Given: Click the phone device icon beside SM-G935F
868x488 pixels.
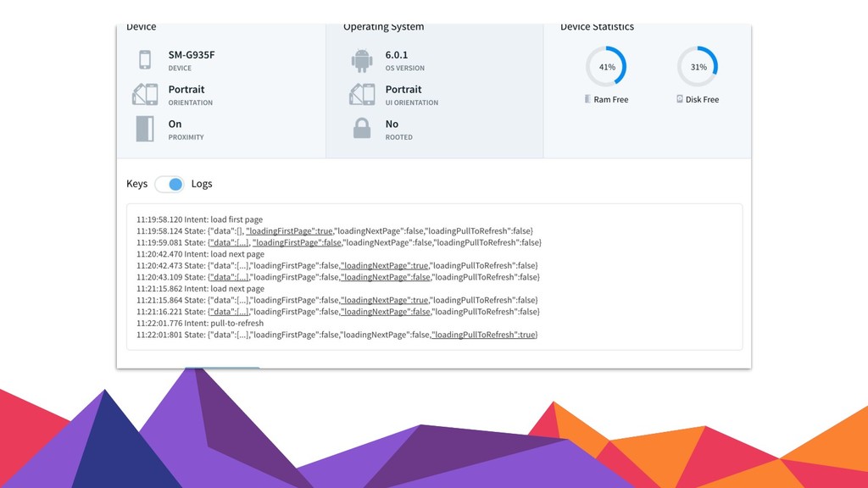Looking at the screenshot, I should 145,60.
